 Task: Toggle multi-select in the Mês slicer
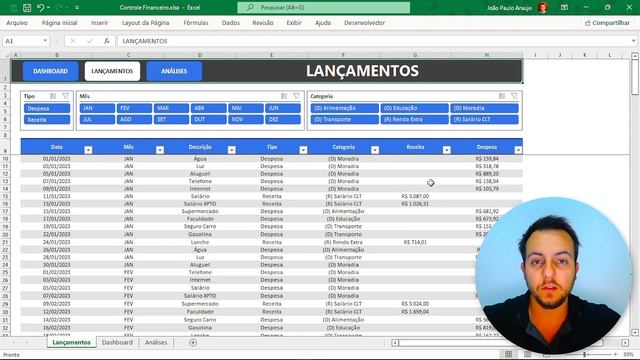(x=284, y=96)
